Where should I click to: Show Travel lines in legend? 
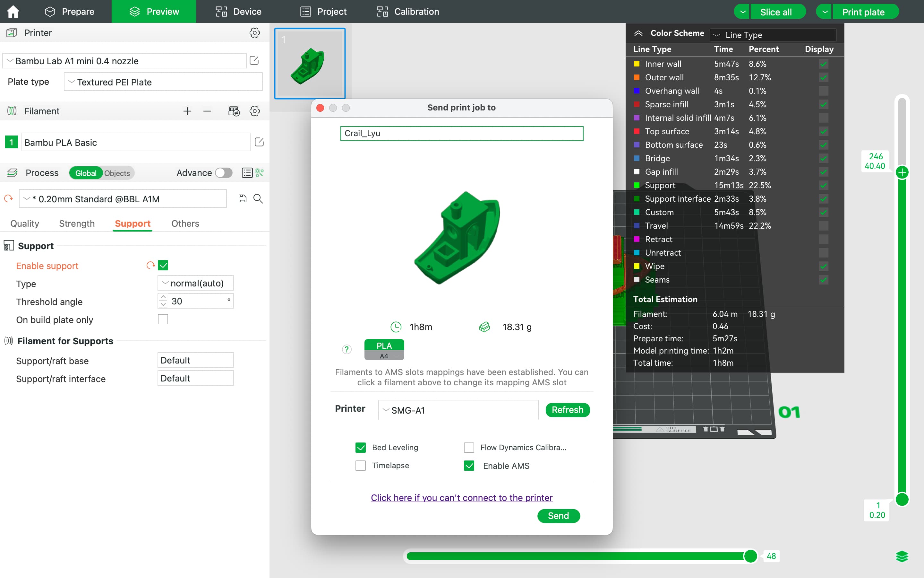tap(824, 225)
